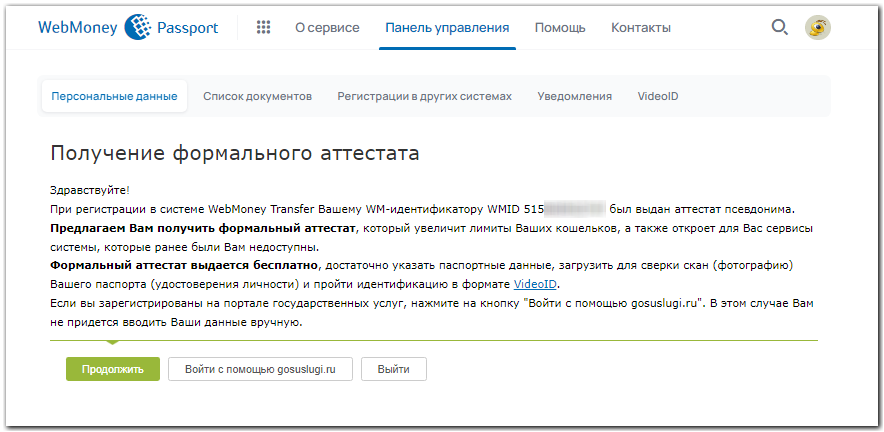The width and height of the screenshot is (884, 432).
Task: Switch to the «Уведомления» tab
Action: tap(574, 96)
